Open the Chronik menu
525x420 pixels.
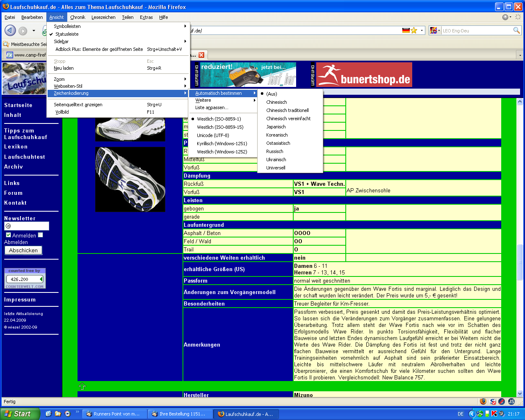[x=78, y=17]
